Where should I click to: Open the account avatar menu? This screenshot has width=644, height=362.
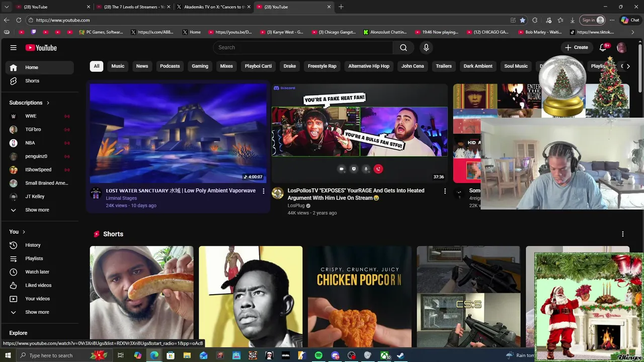621,47
